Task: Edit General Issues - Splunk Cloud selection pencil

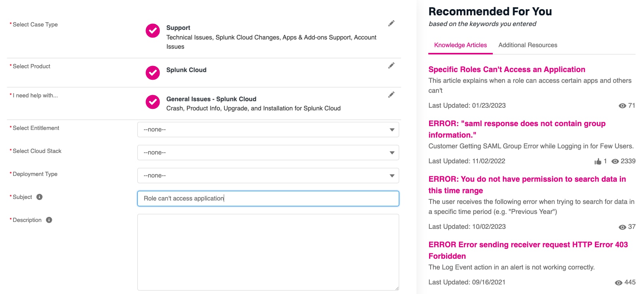Action: (391, 95)
